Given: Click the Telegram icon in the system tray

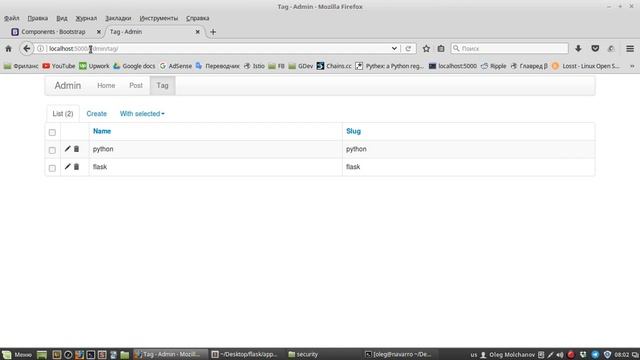Looking at the screenshot, I should coord(595,354).
